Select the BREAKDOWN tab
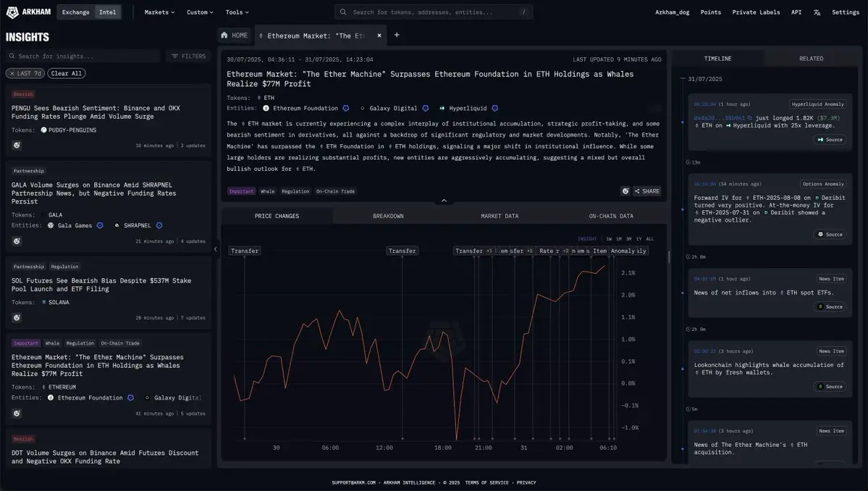This screenshot has height=491, width=868. [388, 216]
